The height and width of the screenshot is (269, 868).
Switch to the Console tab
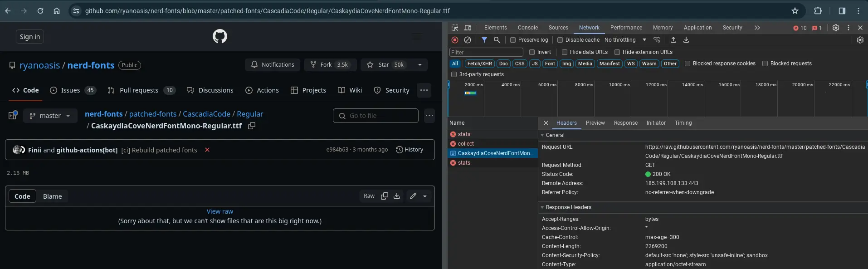[528, 28]
